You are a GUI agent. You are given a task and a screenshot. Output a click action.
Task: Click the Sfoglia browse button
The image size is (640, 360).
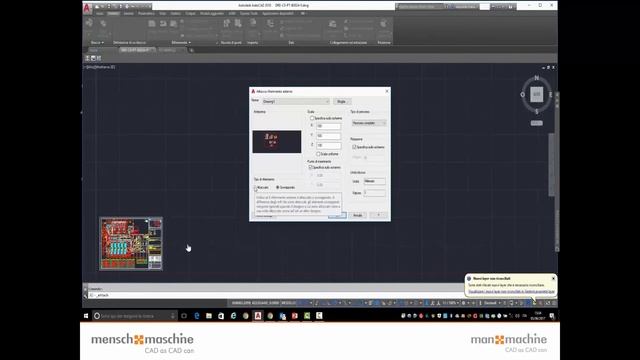coord(342,101)
